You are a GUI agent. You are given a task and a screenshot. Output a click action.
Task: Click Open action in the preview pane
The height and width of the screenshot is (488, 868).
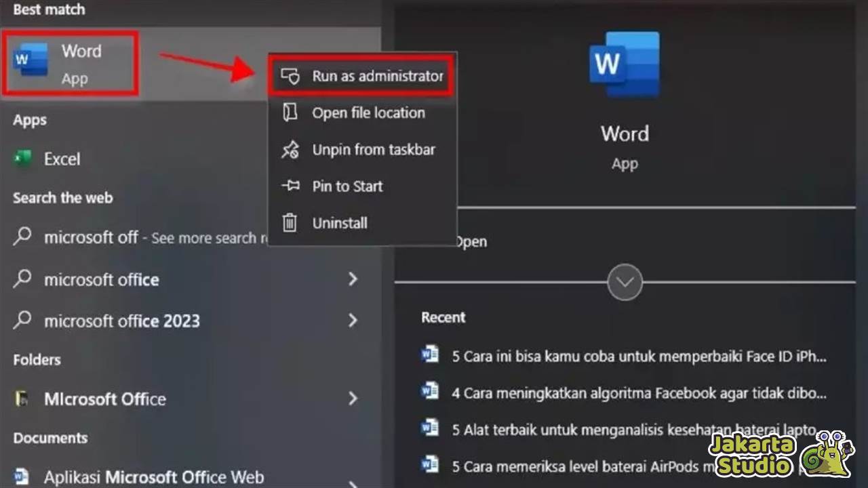[471, 242]
